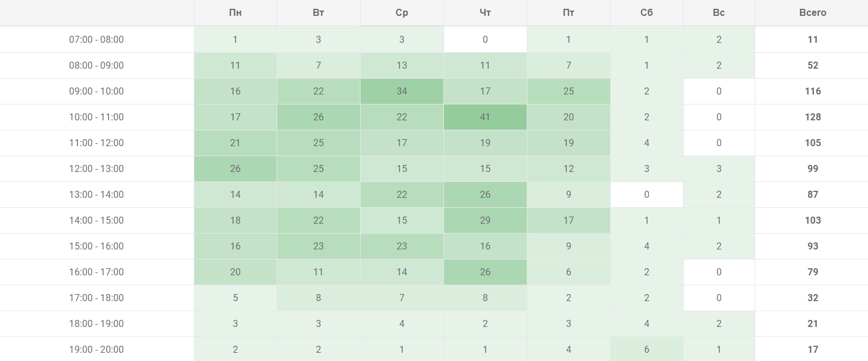This screenshot has width=868, height=361.
Task: Click the Вс cell for 12:00 - 13:00
Action: coord(719,169)
